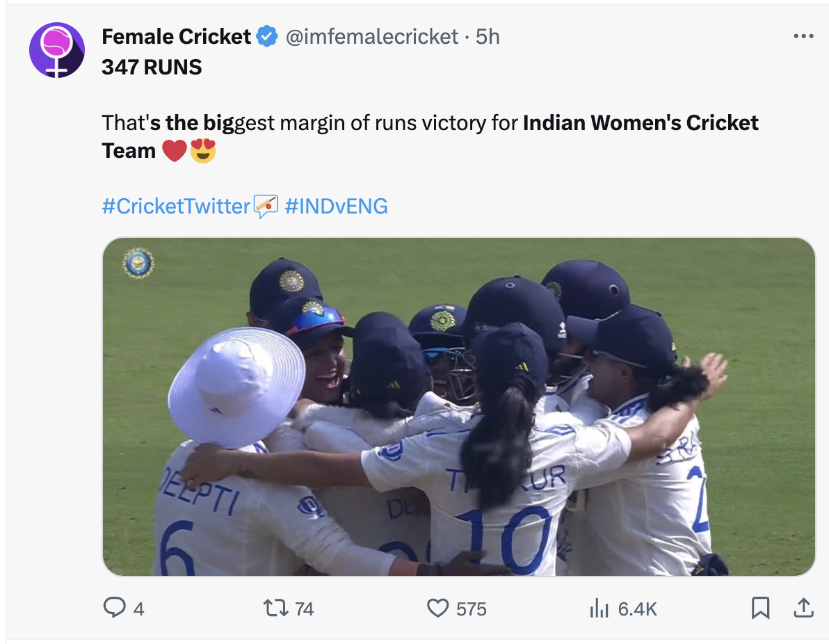Like the tweet with the heart icon
829x644 pixels.
437,609
